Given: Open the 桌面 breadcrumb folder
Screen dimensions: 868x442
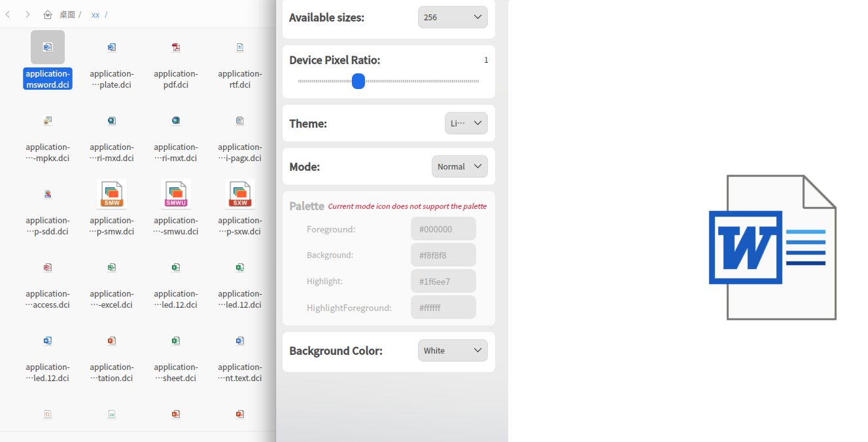Looking at the screenshot, I should pyautogui.click(x=67, y=14).
